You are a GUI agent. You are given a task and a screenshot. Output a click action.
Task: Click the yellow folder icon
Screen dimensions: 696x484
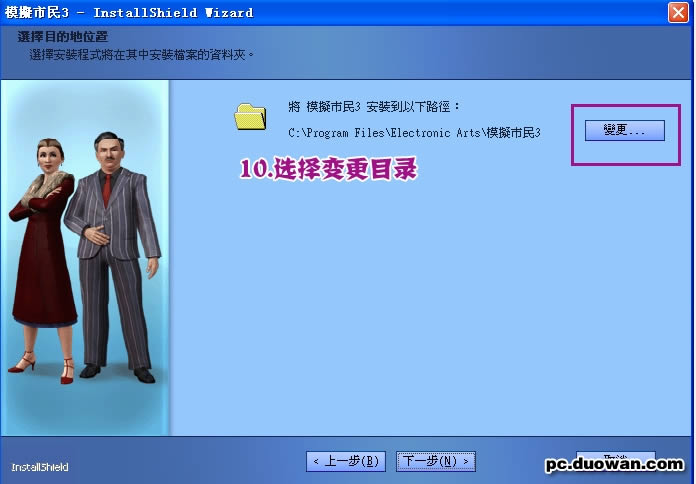point(250,116)
